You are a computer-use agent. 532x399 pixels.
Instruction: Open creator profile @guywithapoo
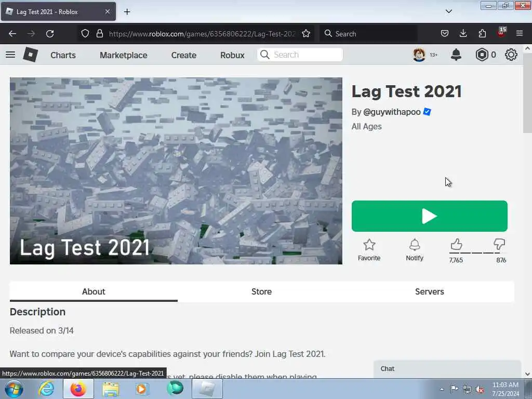(x=392, y=112)
